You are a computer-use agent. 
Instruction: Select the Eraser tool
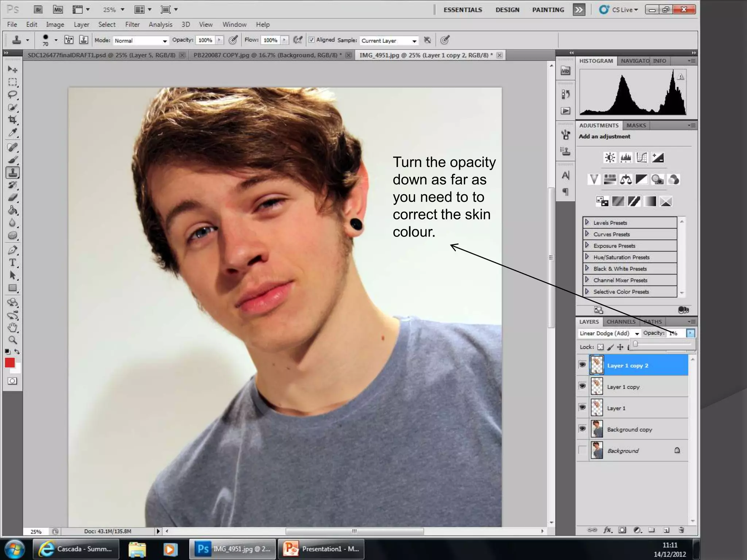tap(12, 198)
